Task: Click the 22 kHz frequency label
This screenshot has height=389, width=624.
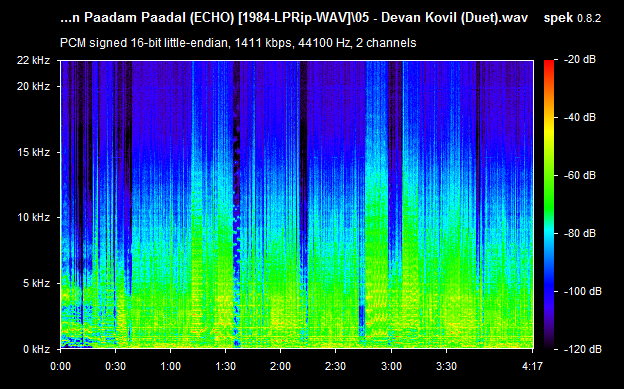Action: tap(33, 61)
